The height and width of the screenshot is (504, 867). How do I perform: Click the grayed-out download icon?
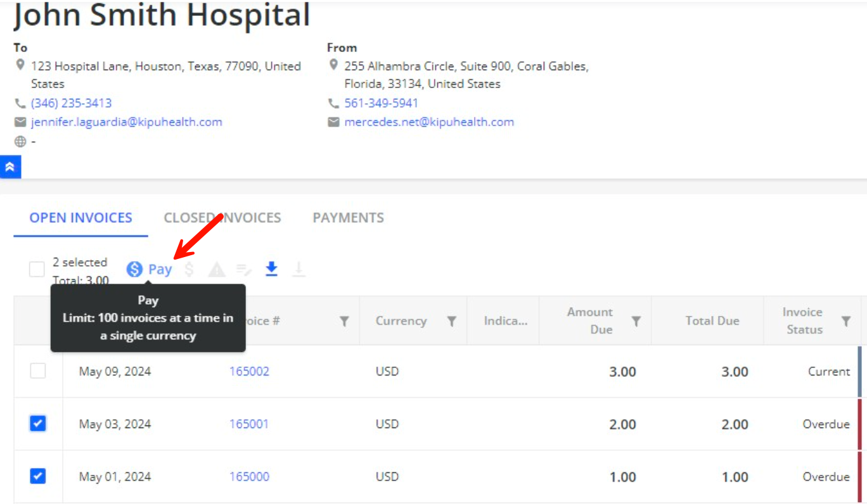pos(299,270)
